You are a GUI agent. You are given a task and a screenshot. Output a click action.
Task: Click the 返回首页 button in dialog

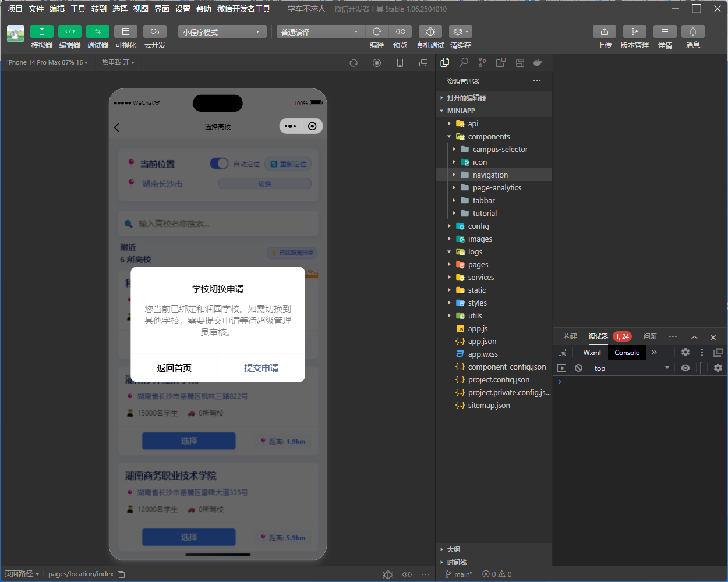click(x=174, y=368)
